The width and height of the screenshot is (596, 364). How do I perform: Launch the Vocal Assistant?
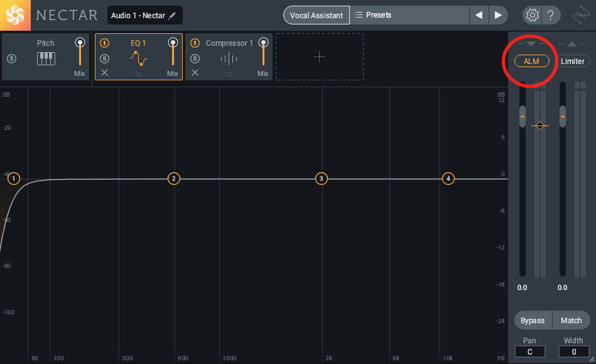pyautogui.click(x=317, y=15)
